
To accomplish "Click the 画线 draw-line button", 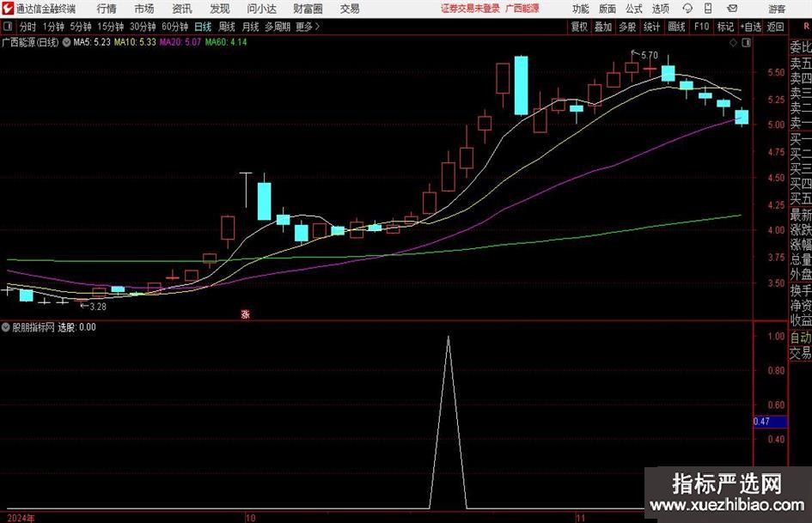I will point(676,27).
